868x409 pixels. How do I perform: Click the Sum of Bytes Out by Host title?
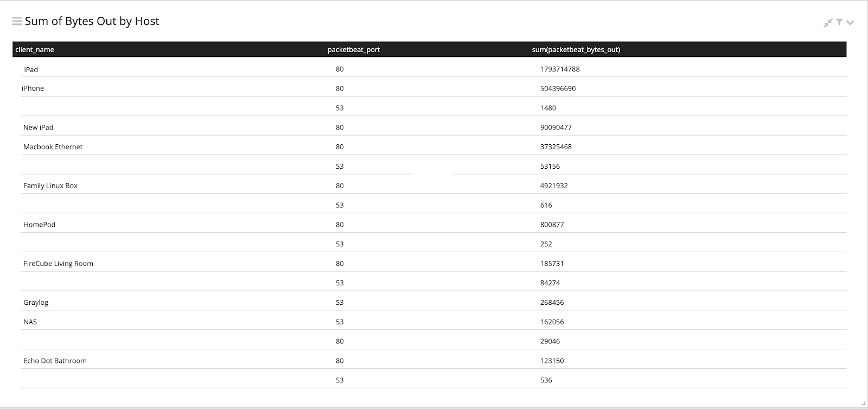point(92,21)
